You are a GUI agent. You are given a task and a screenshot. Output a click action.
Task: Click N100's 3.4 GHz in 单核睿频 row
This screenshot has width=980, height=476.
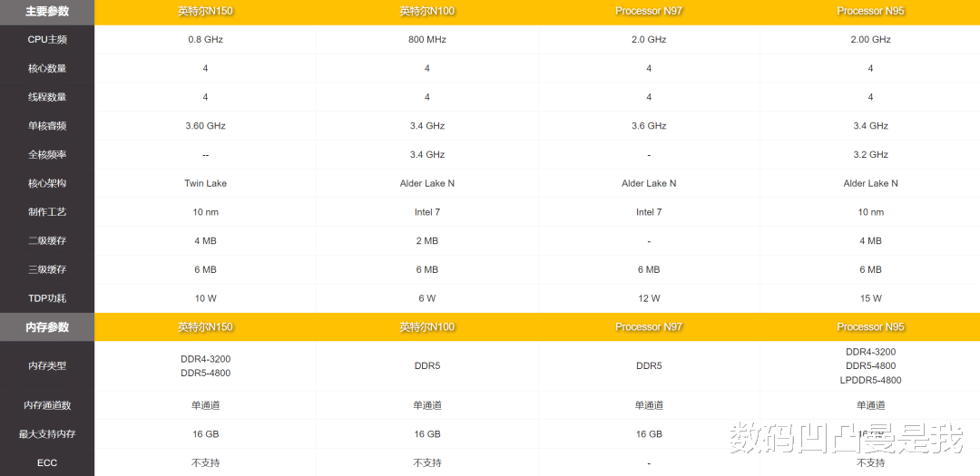426,125
